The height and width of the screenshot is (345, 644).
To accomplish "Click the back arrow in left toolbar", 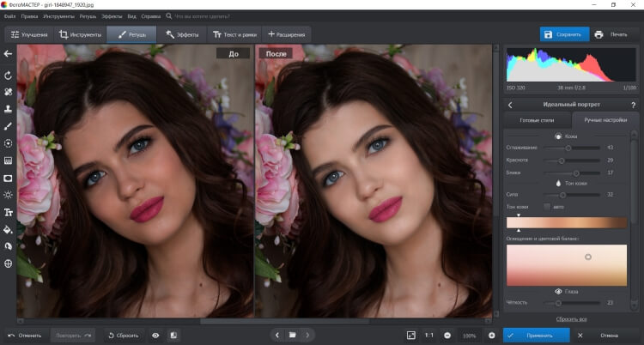I will point(8,54).
